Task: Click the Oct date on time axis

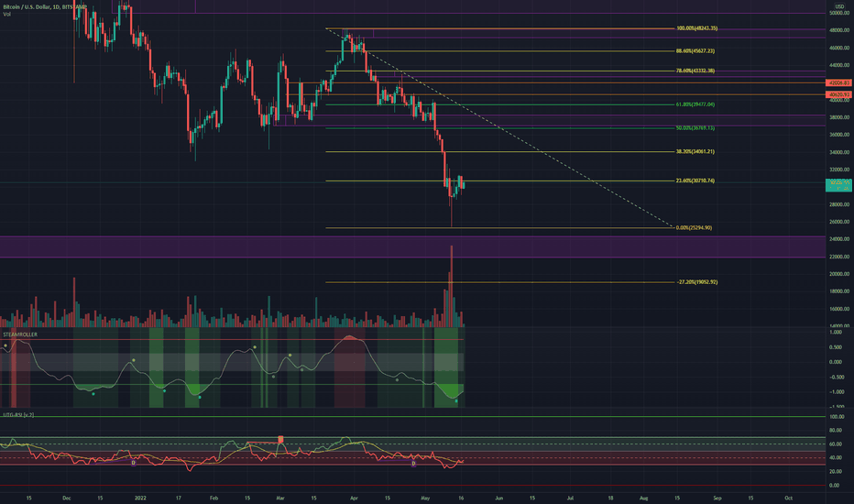Action: [x=788, y=498]
